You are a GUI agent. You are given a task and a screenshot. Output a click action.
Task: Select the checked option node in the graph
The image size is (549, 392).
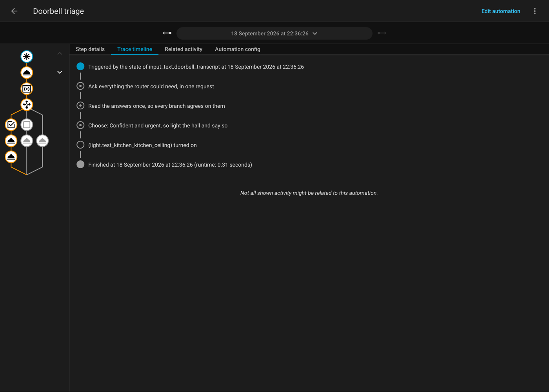(x=11, y=125)
